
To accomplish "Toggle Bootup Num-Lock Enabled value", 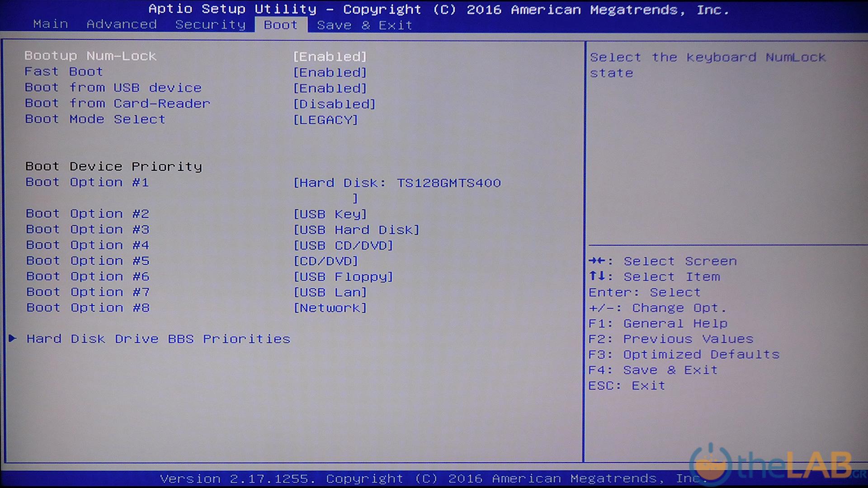I will point(330,56).
